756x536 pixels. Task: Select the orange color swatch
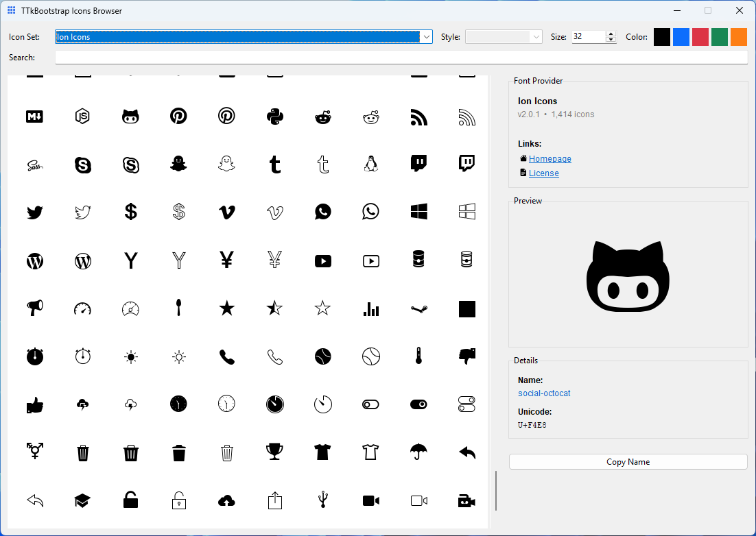point(738,36)
